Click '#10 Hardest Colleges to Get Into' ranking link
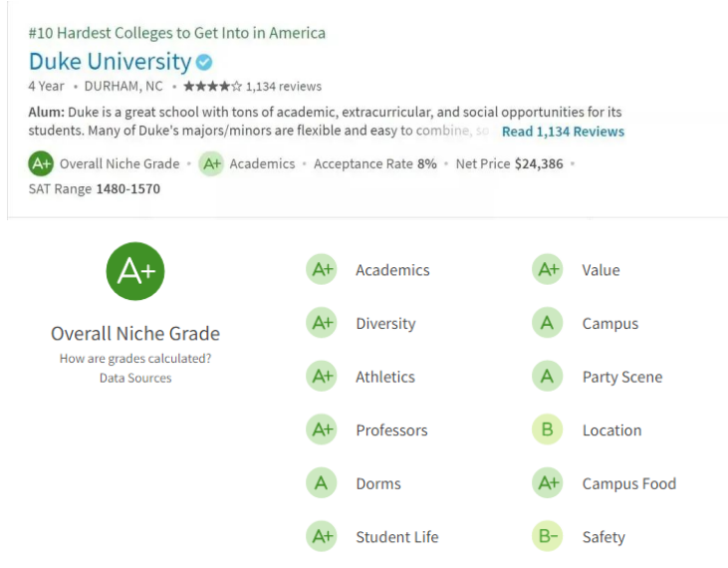 [x=177, y=33]
